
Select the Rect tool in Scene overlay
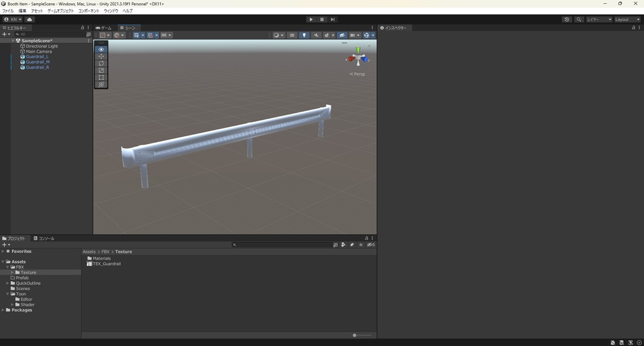(101, 77)
